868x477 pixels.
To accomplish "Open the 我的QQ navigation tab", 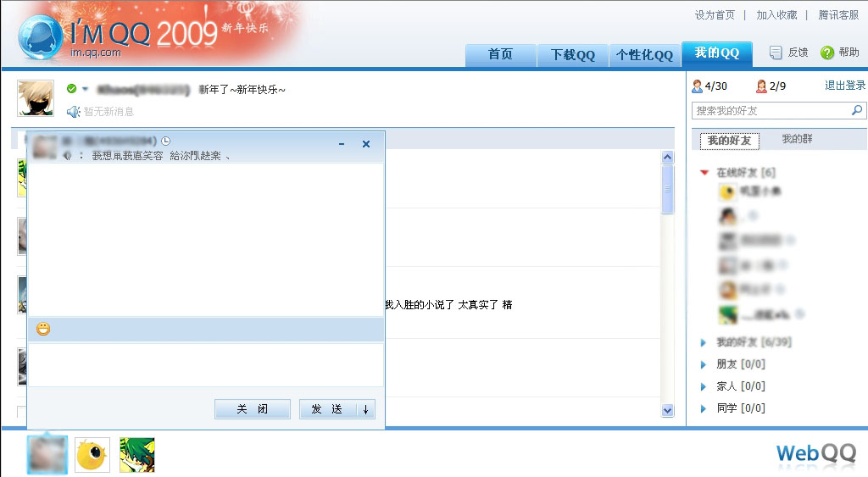I will [717, 53].
